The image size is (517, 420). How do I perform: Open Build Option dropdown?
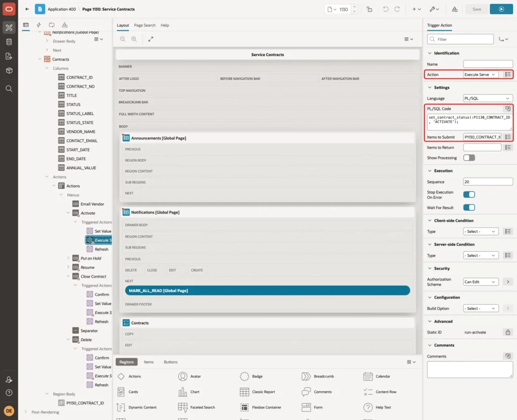tap(481, 308)
